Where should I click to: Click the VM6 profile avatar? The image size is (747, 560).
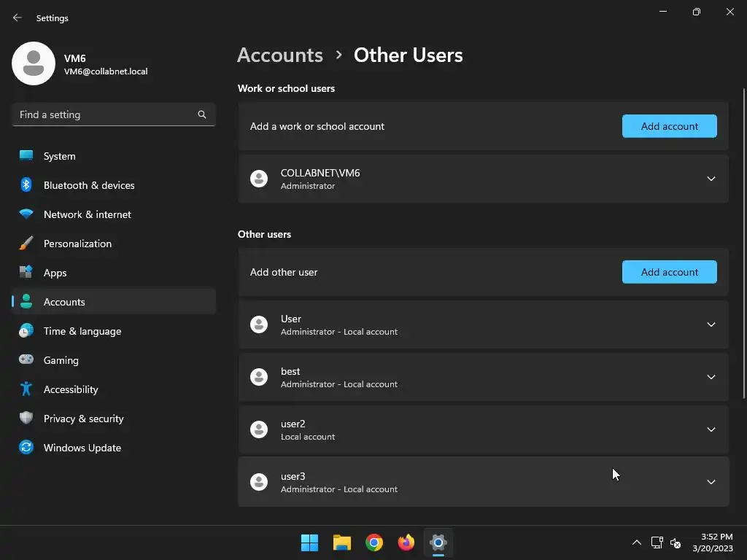coord(34,63)
